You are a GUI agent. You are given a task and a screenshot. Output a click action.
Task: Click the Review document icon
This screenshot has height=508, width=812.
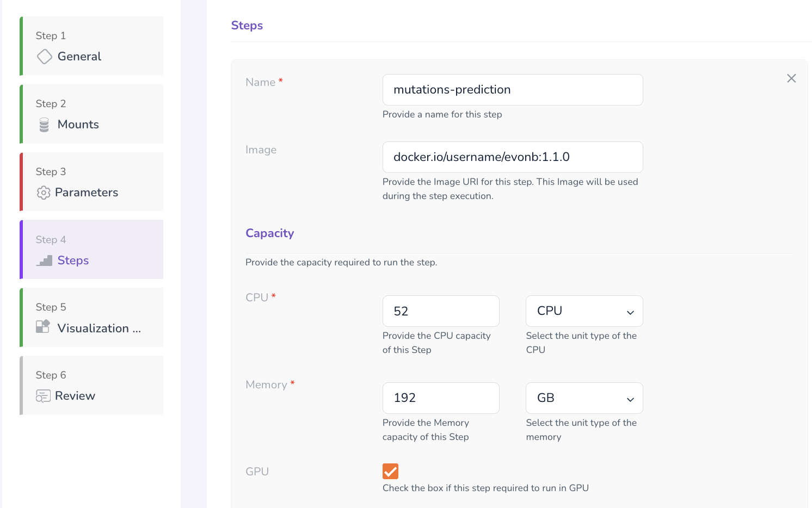point(43,396)
